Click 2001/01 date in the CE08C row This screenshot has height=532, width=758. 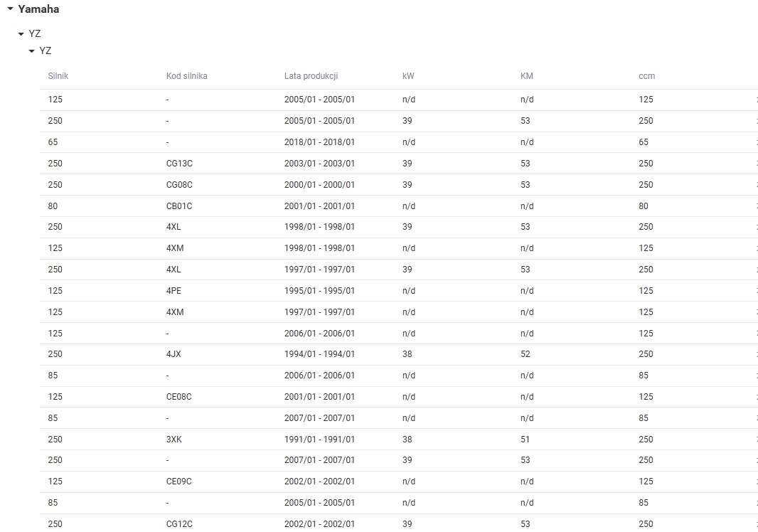[x=319, y=397]
